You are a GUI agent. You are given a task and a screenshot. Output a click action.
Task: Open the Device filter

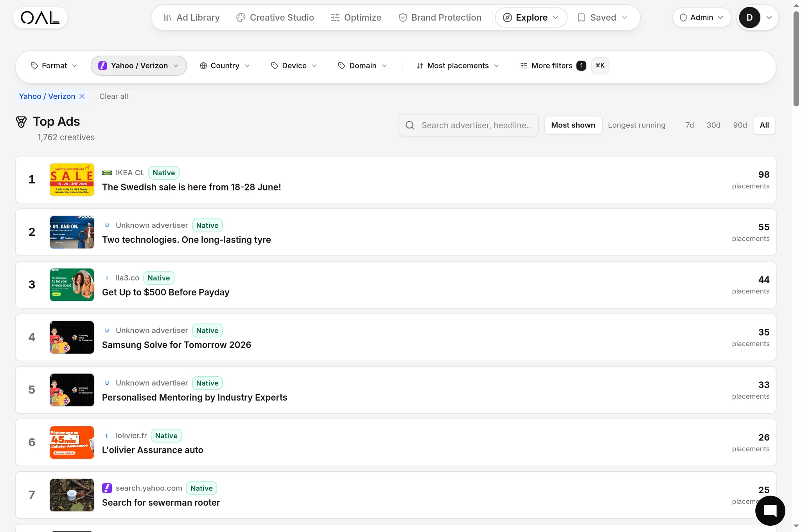pyautogui.click(x=294, y=66)
